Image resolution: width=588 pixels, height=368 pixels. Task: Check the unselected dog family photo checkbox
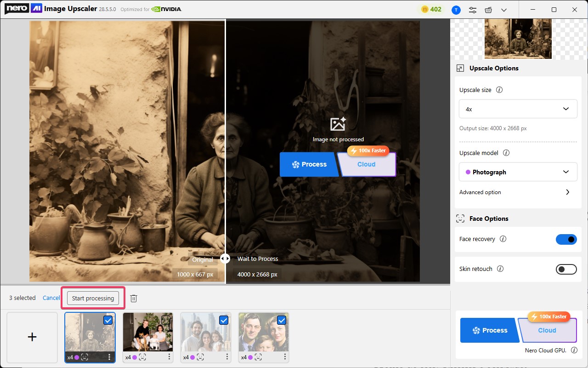click(x=166, y=320)
